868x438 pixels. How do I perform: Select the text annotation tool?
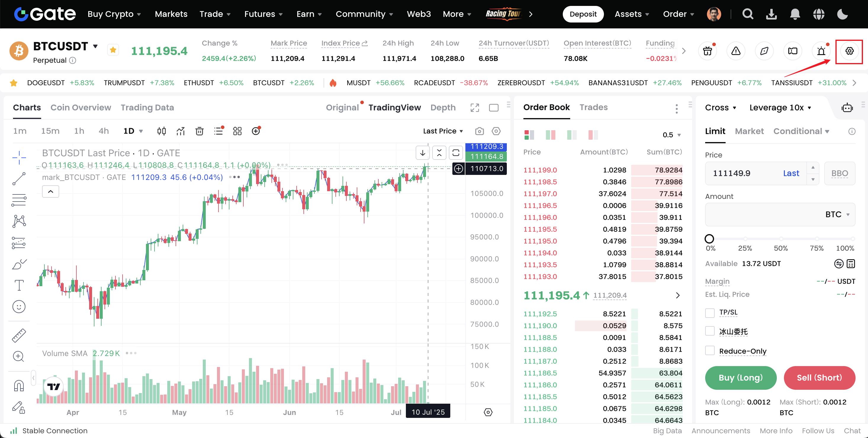(19, 285)
